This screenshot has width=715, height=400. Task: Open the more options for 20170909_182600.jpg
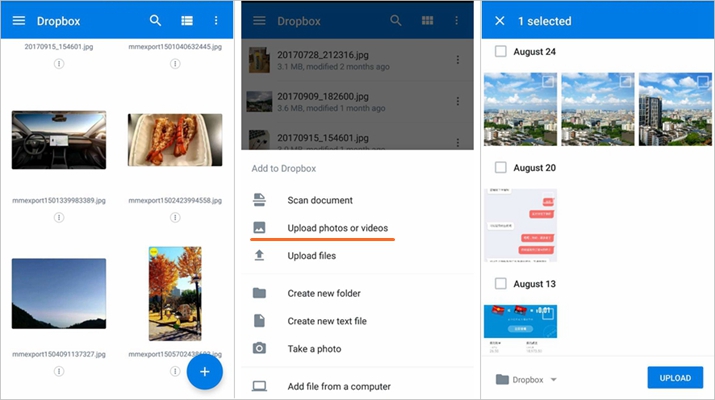pyautogui.click(x=458, y=101)
